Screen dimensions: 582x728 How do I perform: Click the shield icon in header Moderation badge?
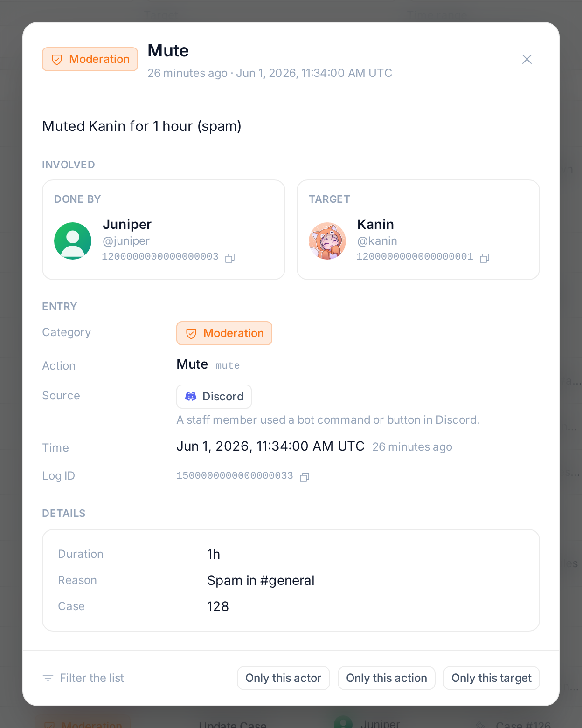(x=57, y=60)
